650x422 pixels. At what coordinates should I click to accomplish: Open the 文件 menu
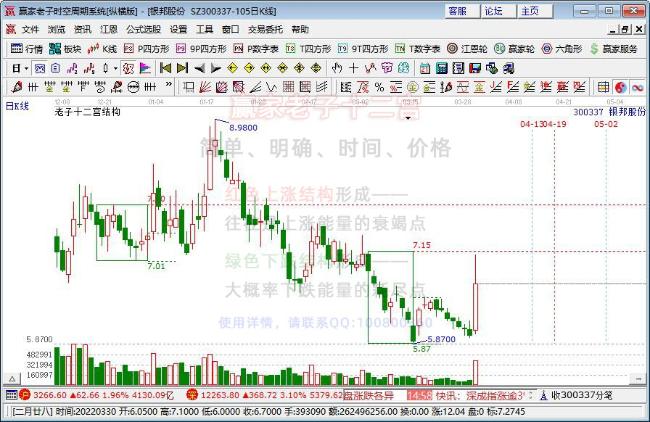click(x=30, y=29)
